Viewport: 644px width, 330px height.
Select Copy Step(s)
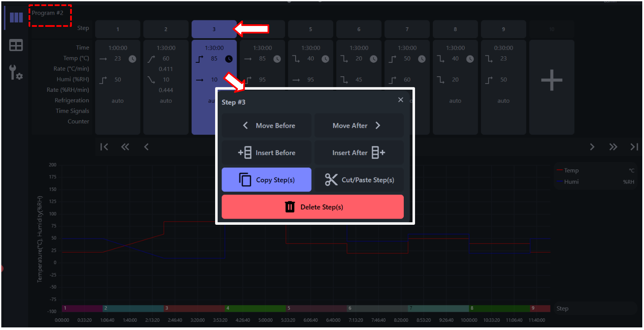click(267, 180)
